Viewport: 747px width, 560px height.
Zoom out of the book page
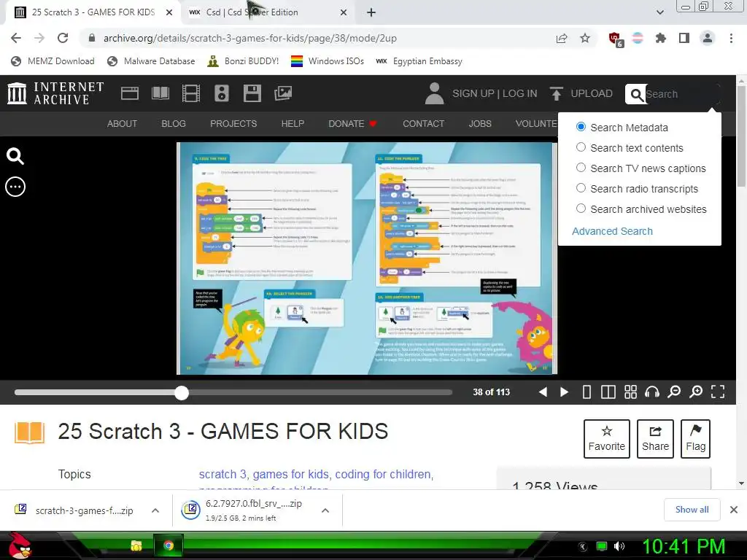(x=674, y=392)
